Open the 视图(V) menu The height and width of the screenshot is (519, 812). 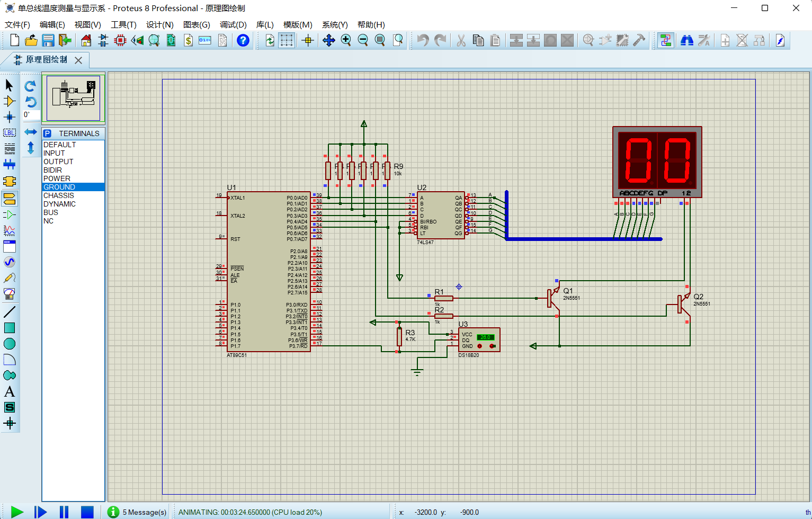[x=87, y=24]
